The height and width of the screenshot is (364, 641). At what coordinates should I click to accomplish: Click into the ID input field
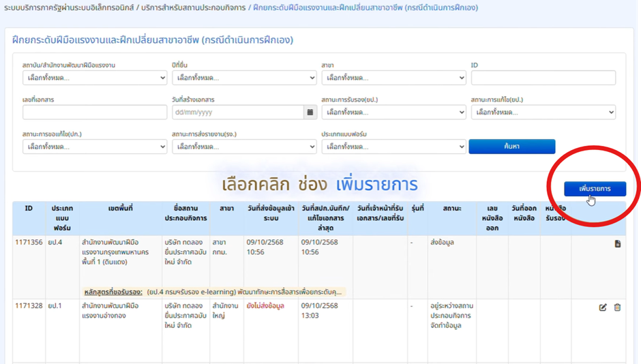click(x=543, y=78)
